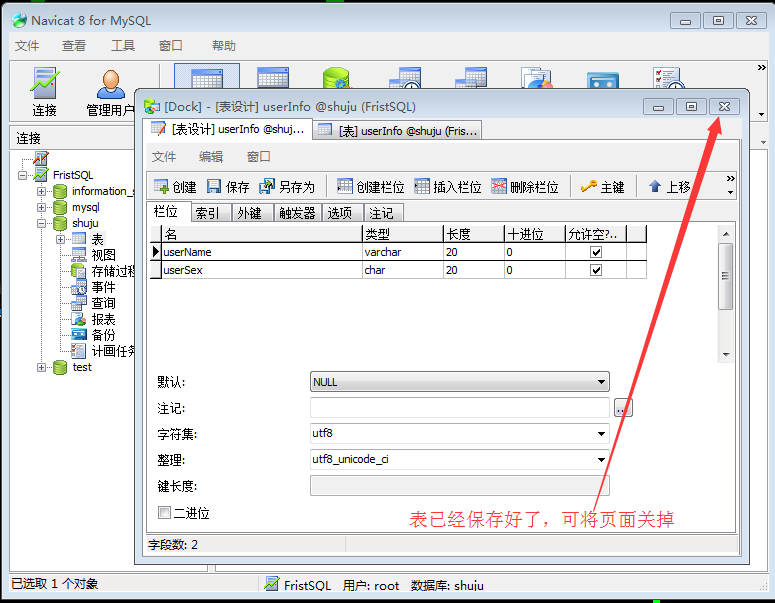
Task: Show more table designer toolbar items chevron
Action: click(731, 178)
